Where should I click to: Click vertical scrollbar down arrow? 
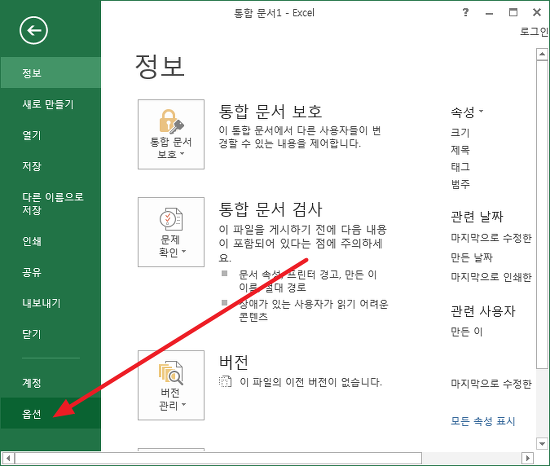(542, 443)
